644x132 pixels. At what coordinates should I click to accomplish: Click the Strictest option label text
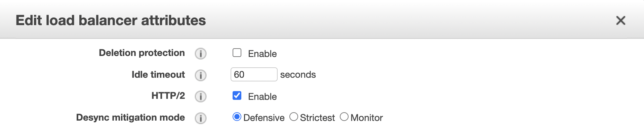(317, 118)
